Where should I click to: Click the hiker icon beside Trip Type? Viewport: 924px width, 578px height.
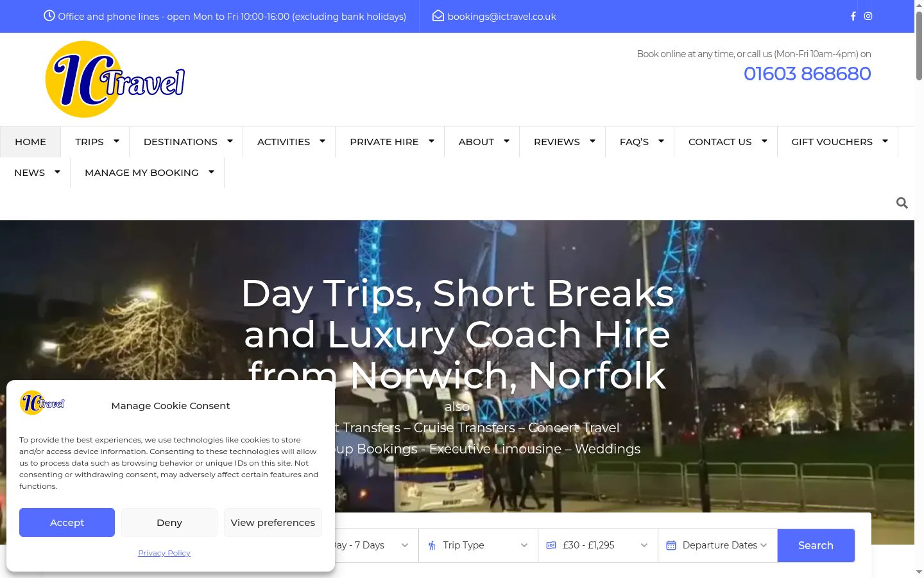[432, 545]
